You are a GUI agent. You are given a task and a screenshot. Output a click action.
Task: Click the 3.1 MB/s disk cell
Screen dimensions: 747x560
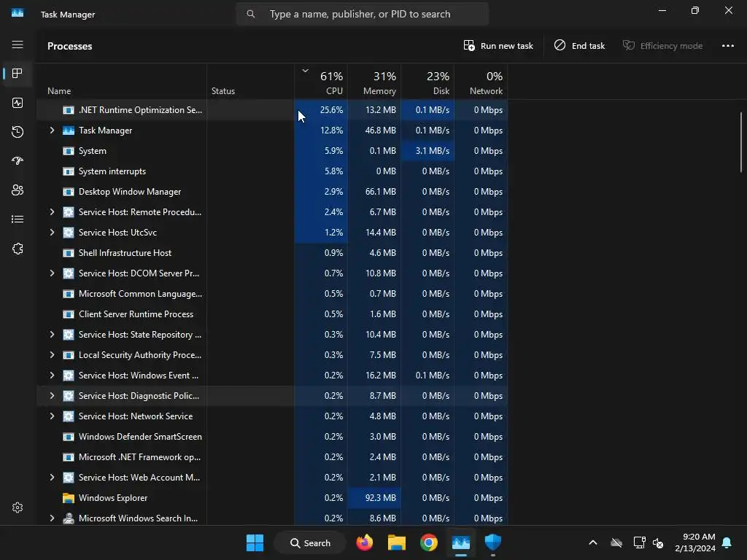[x=427, y=151]
